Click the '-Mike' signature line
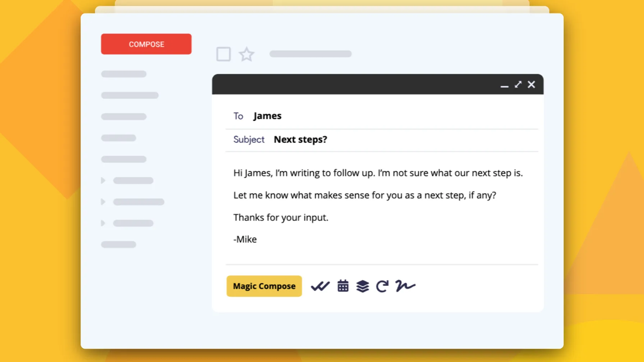This screenshot has width=644, height=362. [x=245, y=240]
